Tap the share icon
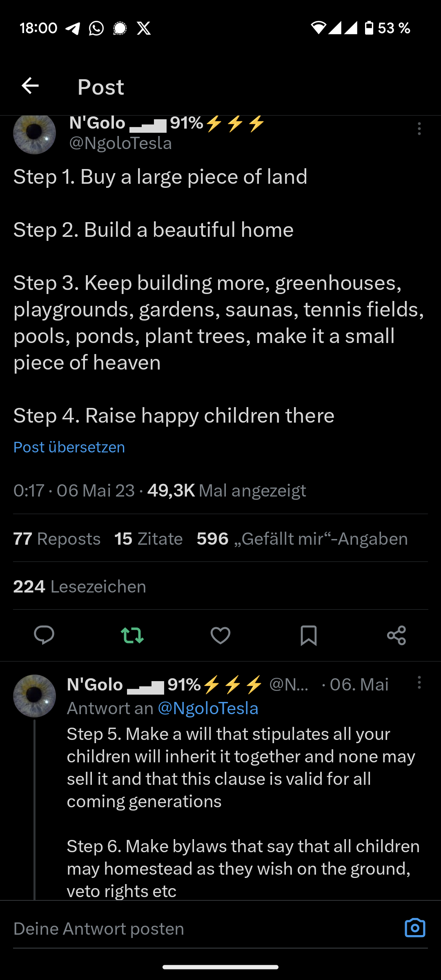Viewport: 441px width, 980px height. pyautogui.click(x=396, y=635)
